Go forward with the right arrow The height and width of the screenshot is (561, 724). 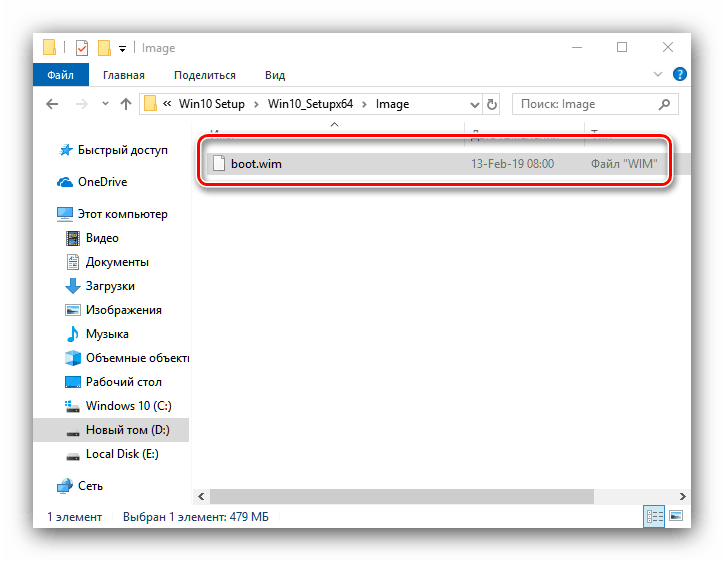coord(81,104)
